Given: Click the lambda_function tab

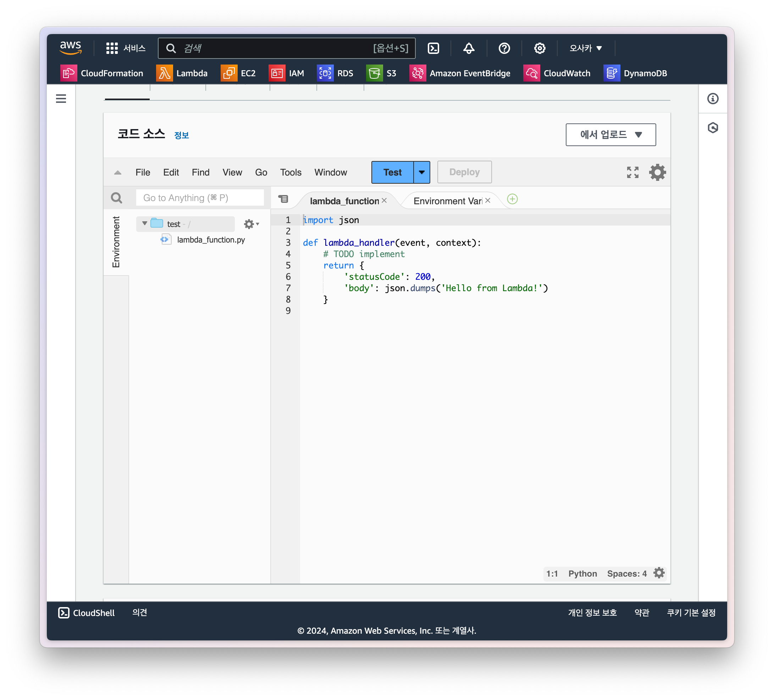Looking at the screenshot, I should click(344, 199).
